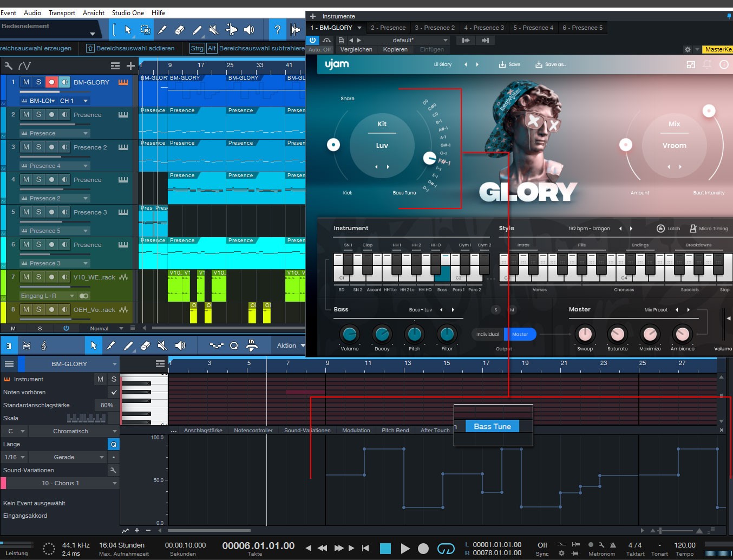
Task: Open Bedienelement dropdown
Action: (x=93, y=34)
